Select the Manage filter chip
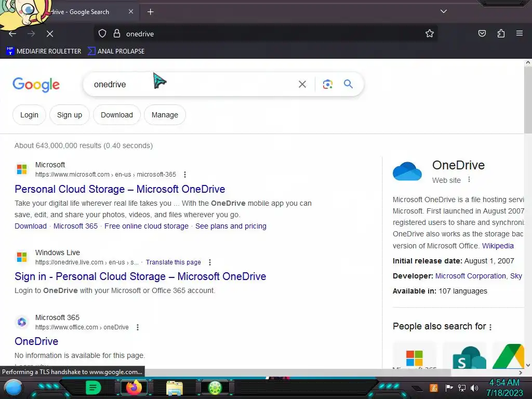The width and height of the screenshot is (532, 399). (x=165, y=115)
